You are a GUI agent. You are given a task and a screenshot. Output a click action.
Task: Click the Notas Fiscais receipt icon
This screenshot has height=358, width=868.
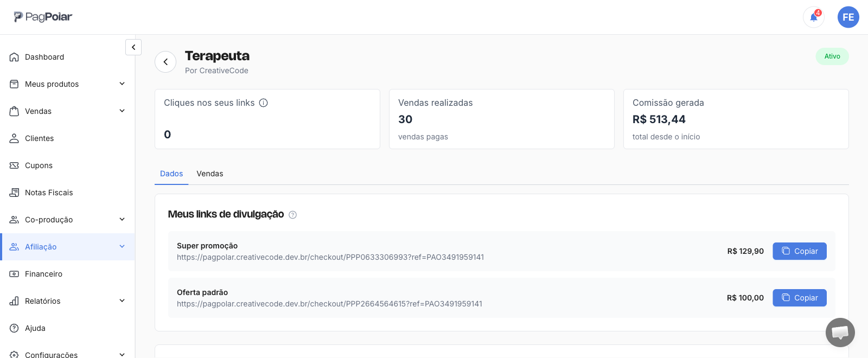pyautogui.click(x=14, y=193)
